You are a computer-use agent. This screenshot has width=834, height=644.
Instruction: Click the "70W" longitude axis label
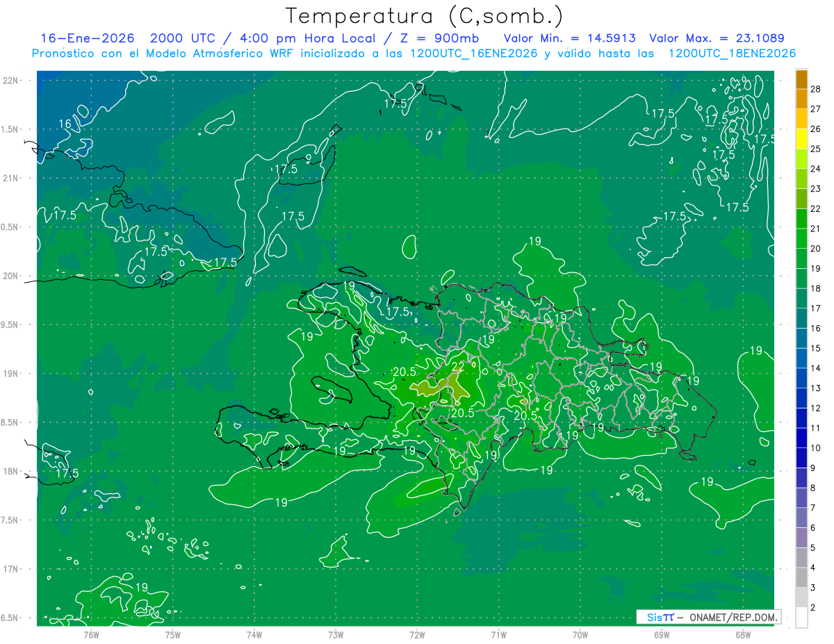coord(580,634)
